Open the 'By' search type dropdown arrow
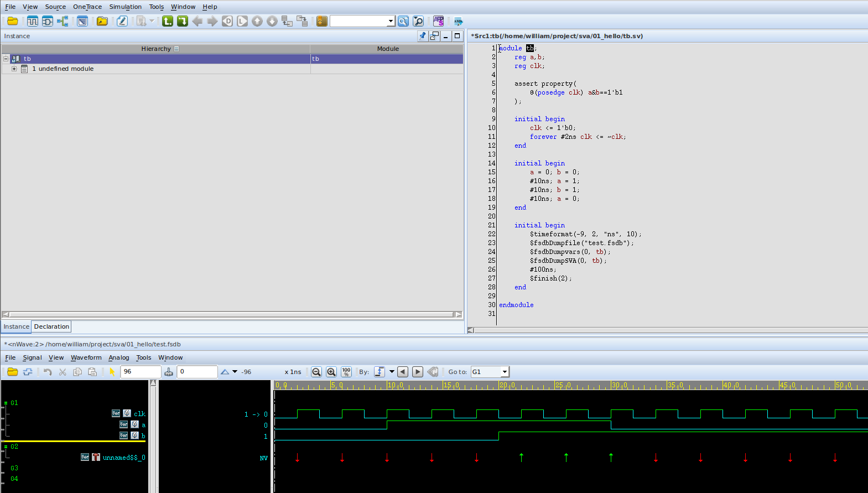 pyautogui.click(x=392, y=372)
